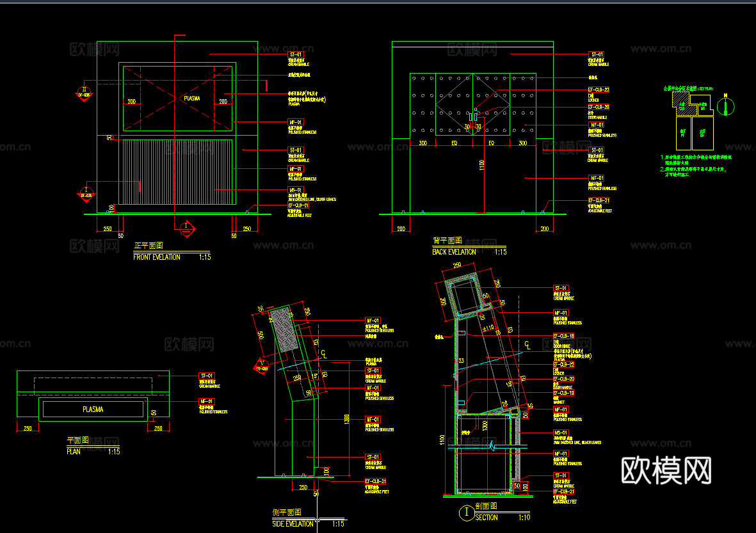Screen dimensions: 756x533
Task: Click the "PLASMA" label in the plan view
Action: pyautogui.click(x=93, y=409)
